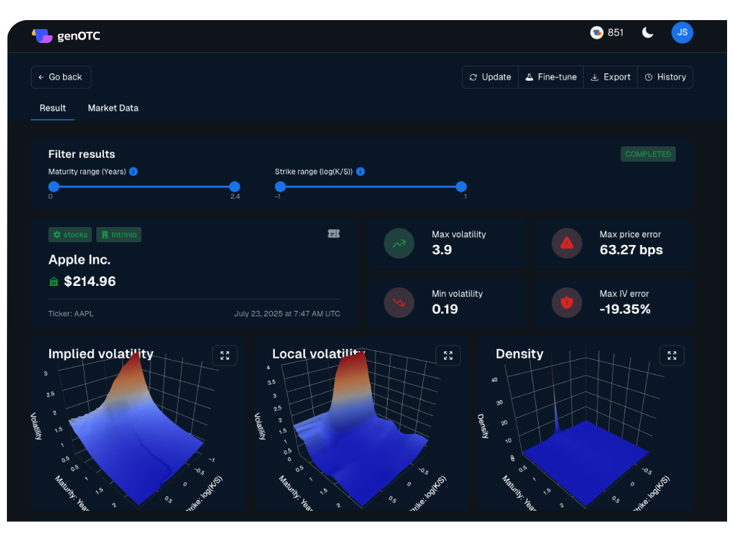Click the COMPLETED status badge
The image size is (734, 560).
tap(648, 154)
